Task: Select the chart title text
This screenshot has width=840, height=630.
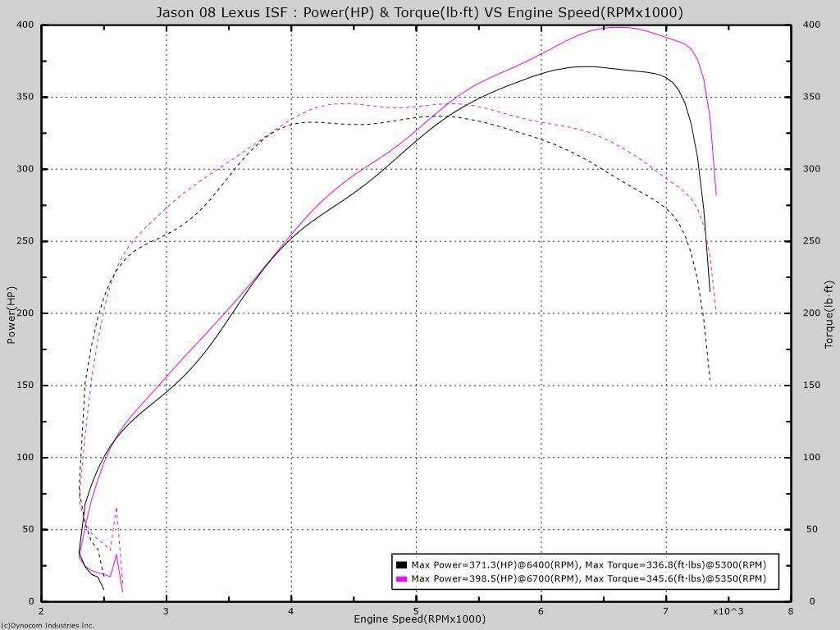Action: [x=419, y=12]
